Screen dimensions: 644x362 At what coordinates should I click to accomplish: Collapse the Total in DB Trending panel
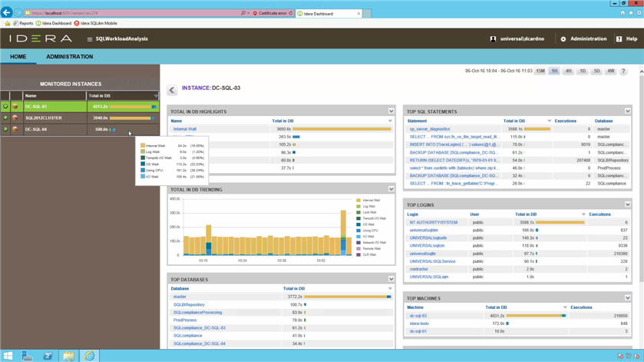click(x=391, y=189)
